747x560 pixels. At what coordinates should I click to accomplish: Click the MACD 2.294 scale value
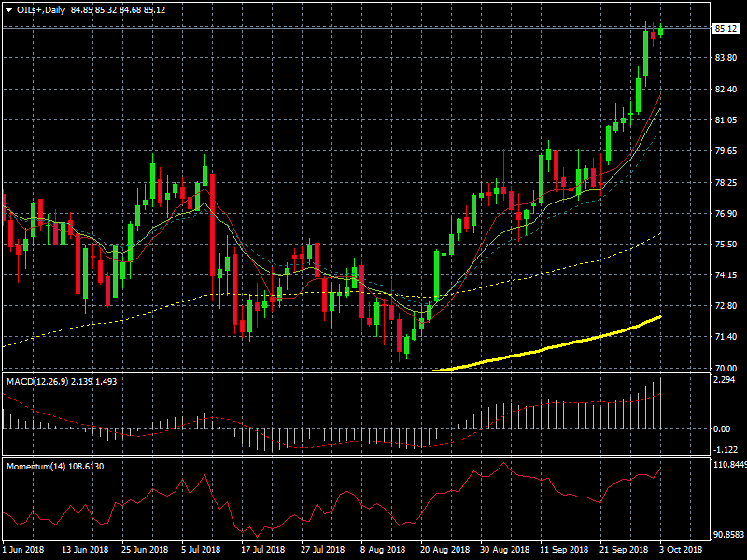point(726,380)
